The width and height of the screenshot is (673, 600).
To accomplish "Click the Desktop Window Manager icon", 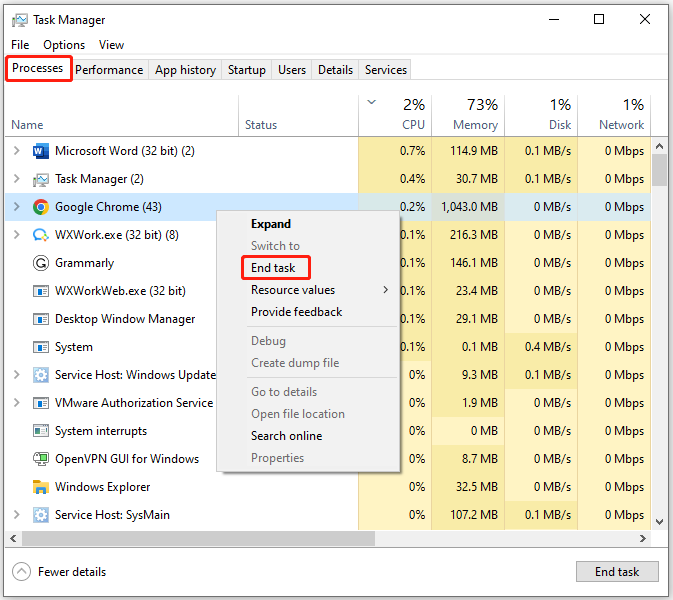I will point(41,319).
